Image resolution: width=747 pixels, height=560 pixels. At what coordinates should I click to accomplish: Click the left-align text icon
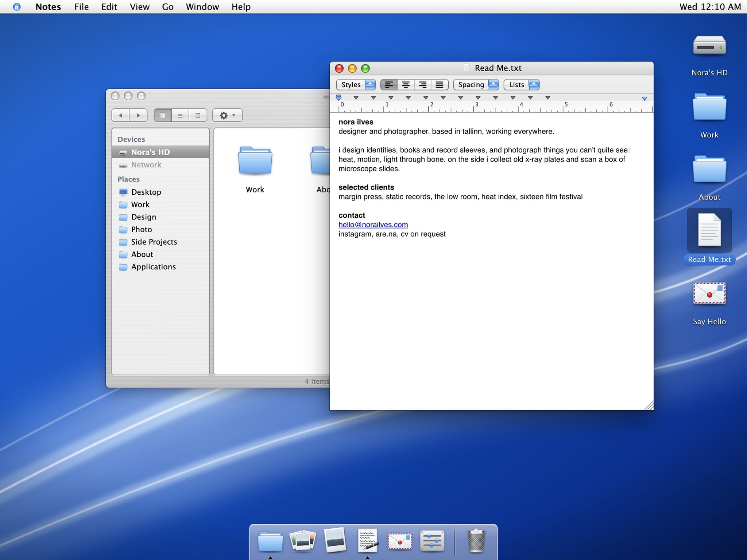[389, 85]
